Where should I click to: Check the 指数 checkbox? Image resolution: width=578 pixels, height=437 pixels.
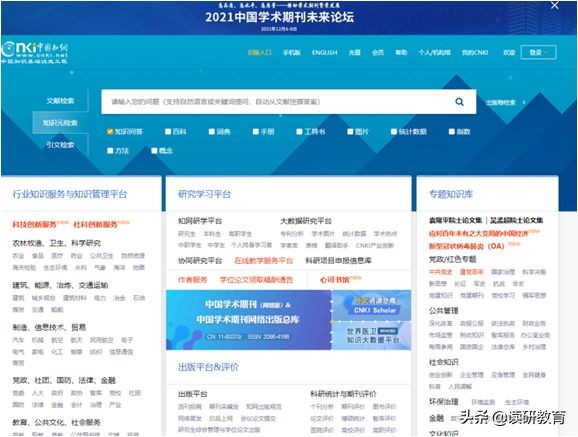point(452,132)
